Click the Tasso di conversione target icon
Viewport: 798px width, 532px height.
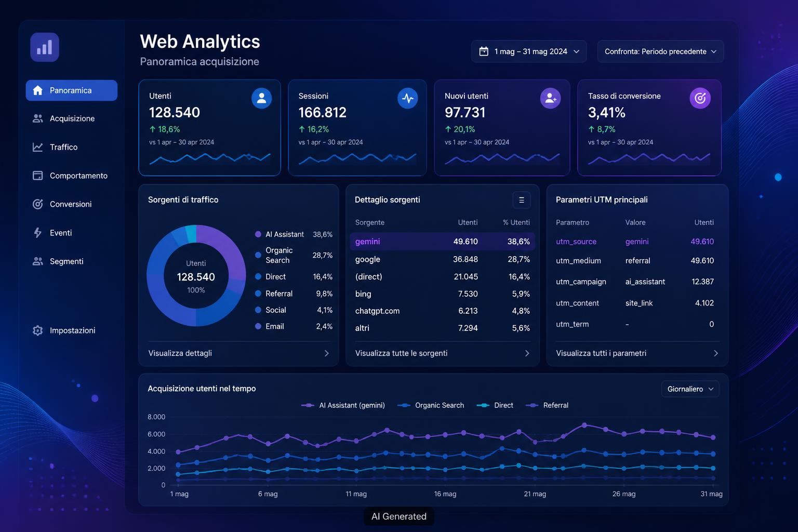pos(700,98)
